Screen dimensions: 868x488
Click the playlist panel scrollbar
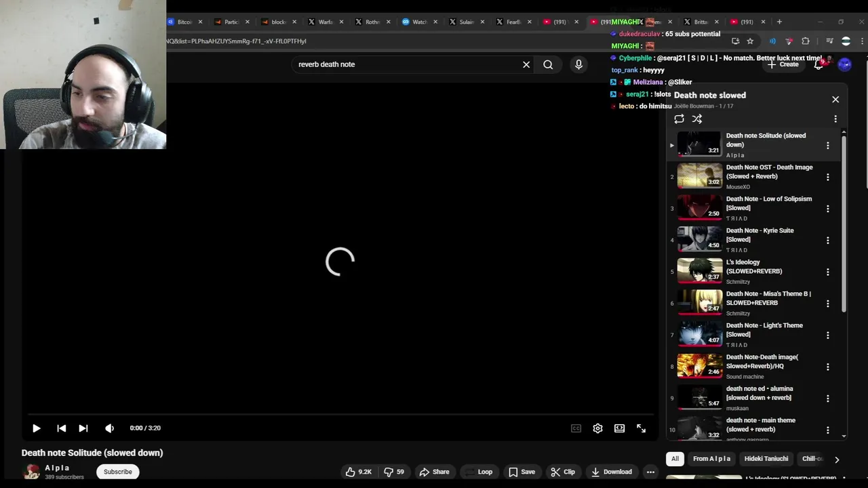[844, 224]
